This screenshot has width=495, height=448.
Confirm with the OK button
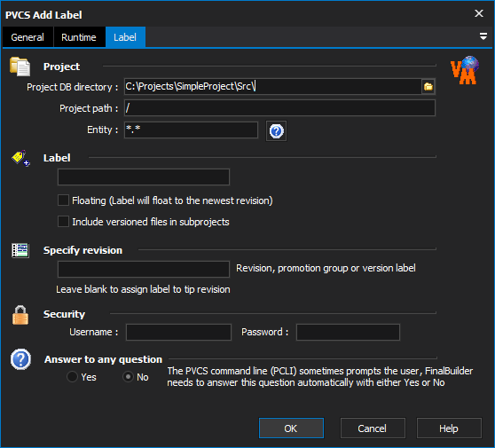tap(291, 428)
